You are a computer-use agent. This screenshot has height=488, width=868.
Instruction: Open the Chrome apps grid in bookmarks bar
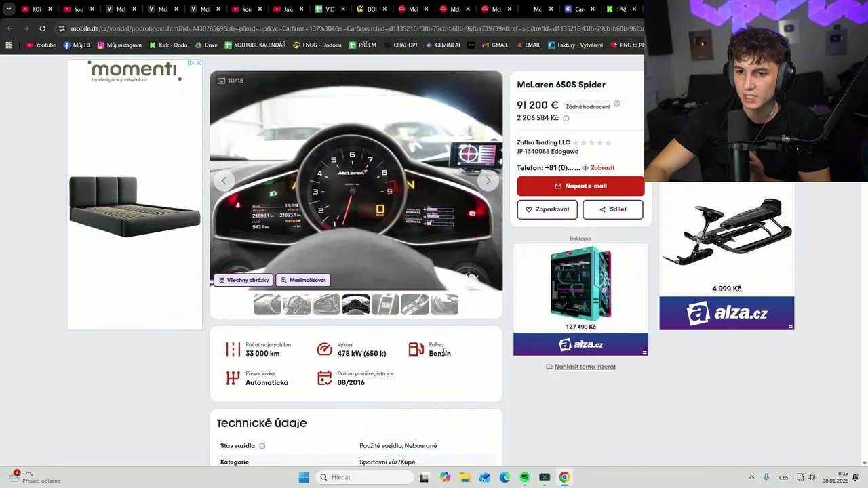click(9, 45)
